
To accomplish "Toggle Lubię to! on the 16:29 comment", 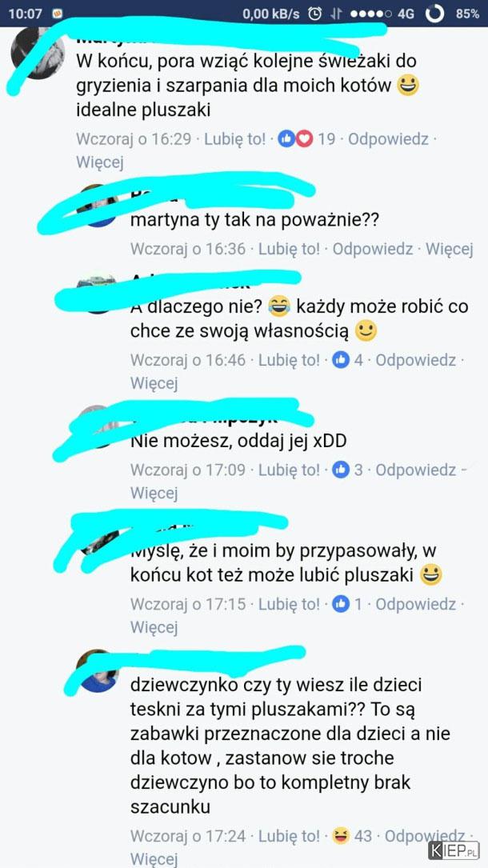I will click(x=234, y=139).
